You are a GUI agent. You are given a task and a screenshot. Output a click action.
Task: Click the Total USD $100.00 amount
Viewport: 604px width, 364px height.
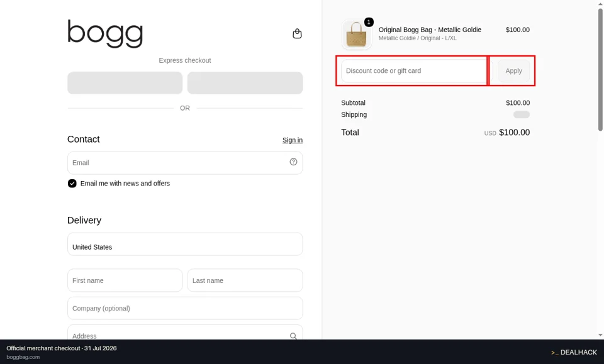[507, 133]
